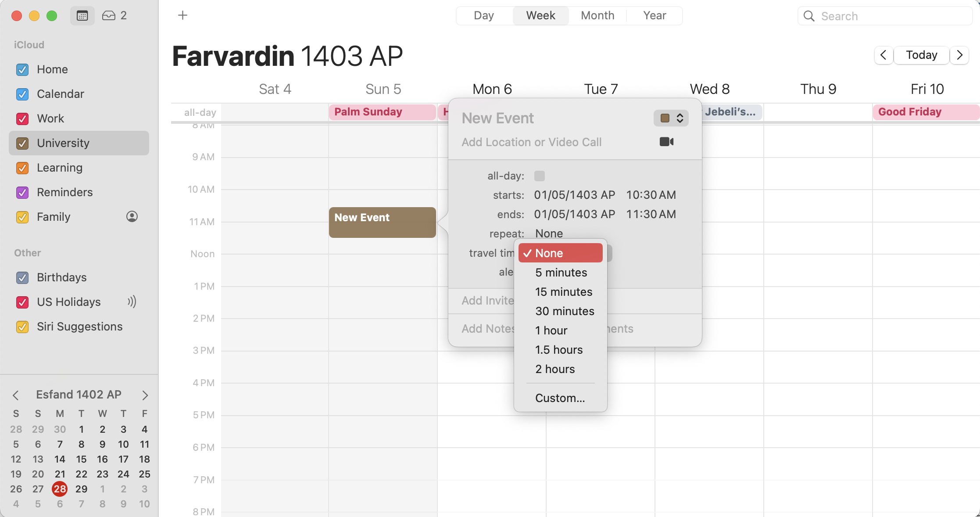Click the Today button

(922, 55)
